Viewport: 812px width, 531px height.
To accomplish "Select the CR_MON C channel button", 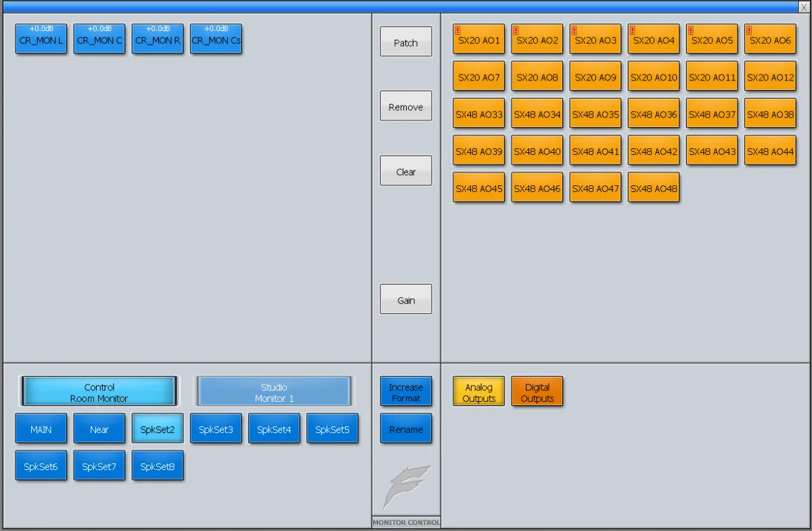I will point(99,39).
